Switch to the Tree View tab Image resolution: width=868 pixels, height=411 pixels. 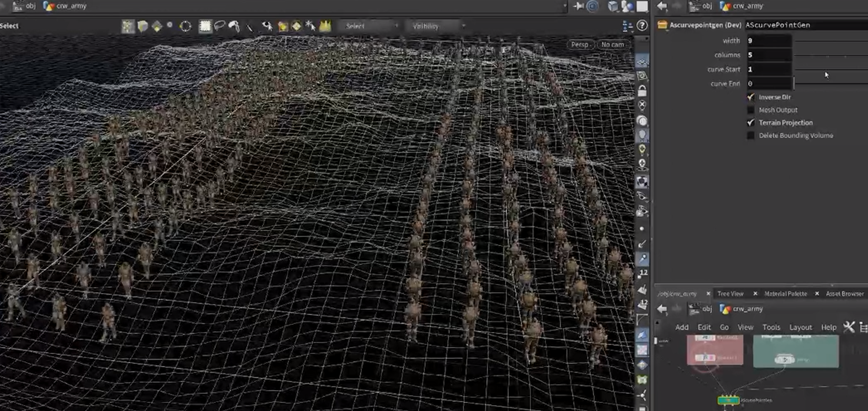tap(730, 294)
